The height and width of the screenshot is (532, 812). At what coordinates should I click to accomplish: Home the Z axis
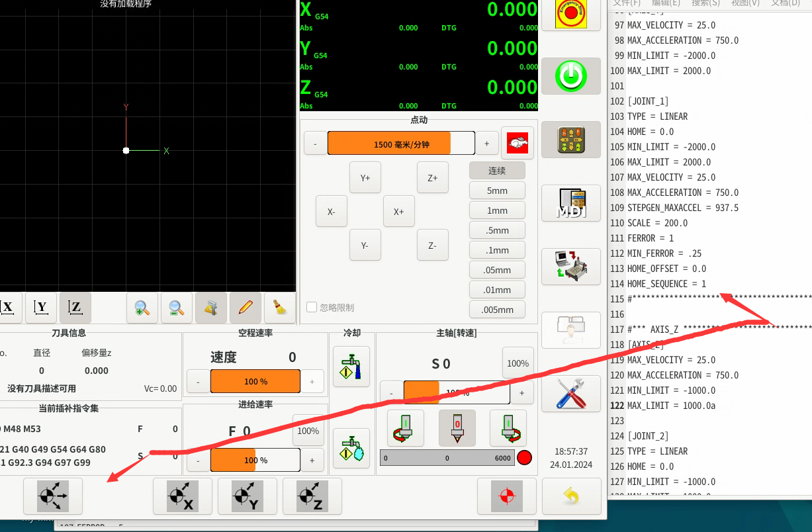312,496
